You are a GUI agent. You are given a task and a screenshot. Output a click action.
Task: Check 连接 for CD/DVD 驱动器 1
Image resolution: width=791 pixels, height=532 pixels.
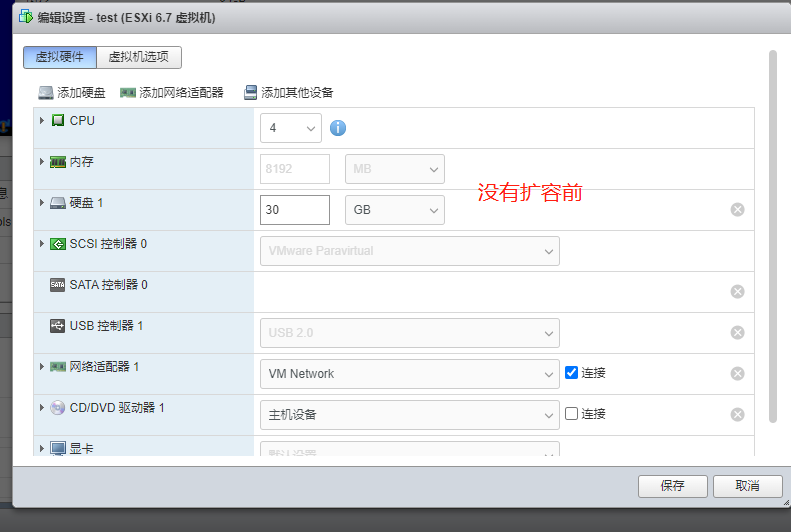571,413
